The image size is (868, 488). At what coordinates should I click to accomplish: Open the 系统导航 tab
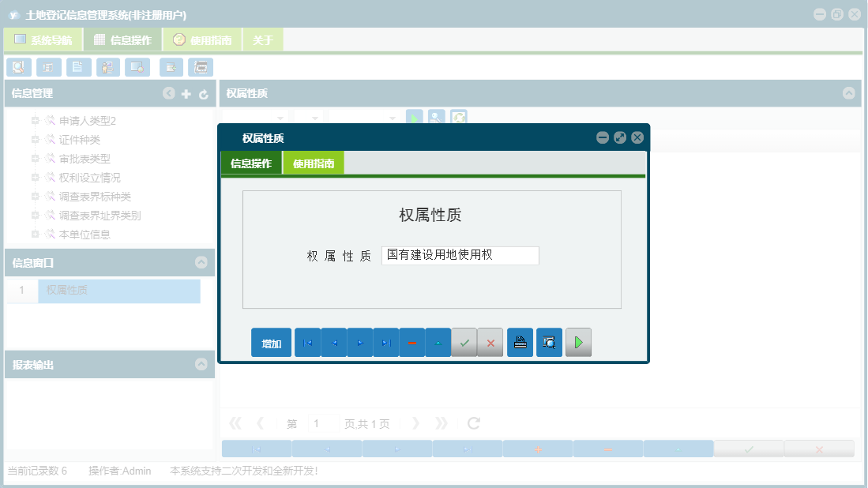(x=43, y=39)
